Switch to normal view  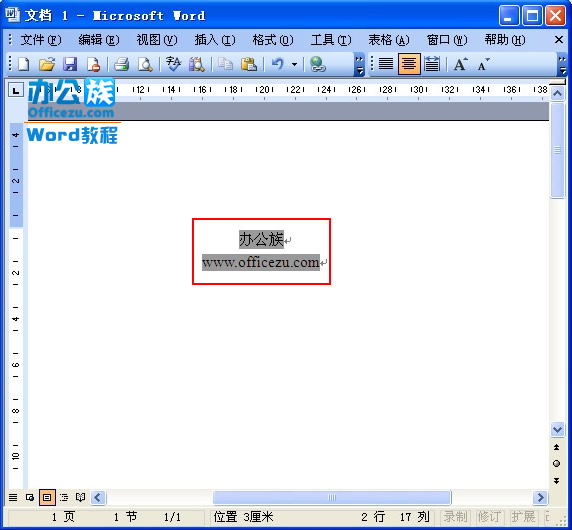coord(13,497)
